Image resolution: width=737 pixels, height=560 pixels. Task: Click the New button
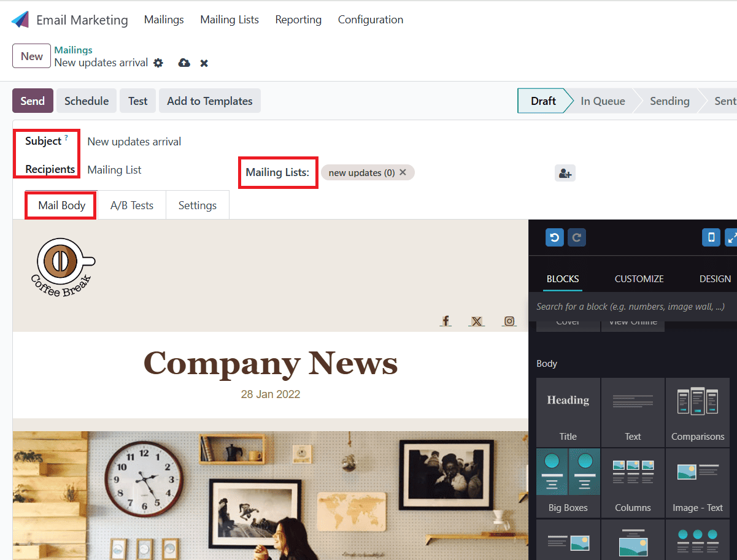(x=32, y=56)
